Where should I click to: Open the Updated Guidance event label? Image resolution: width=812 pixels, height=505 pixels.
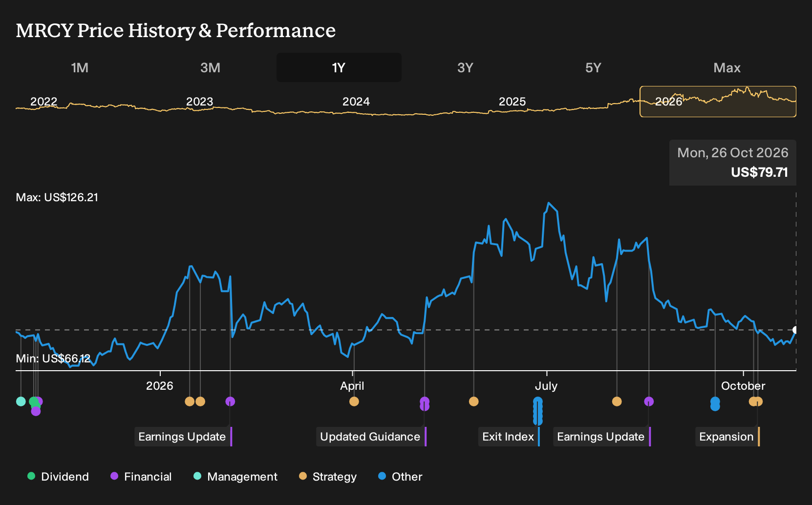pos(371,437)
